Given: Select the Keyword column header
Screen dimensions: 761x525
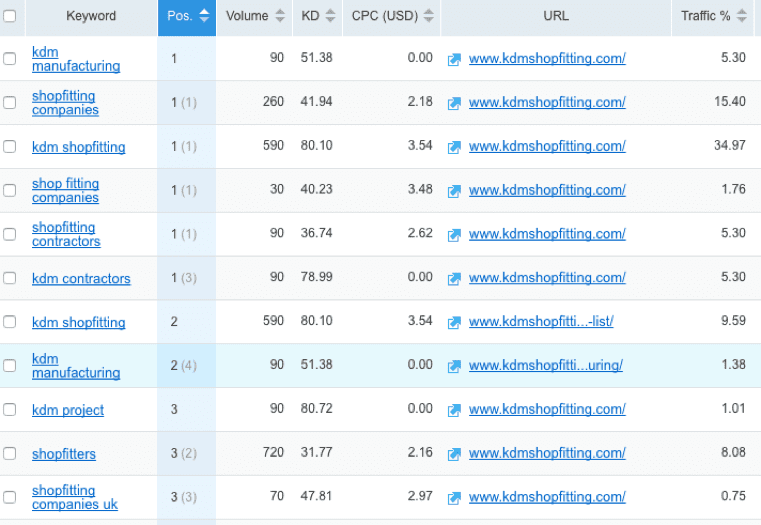Looking at the screenshot, I should 91,16.
